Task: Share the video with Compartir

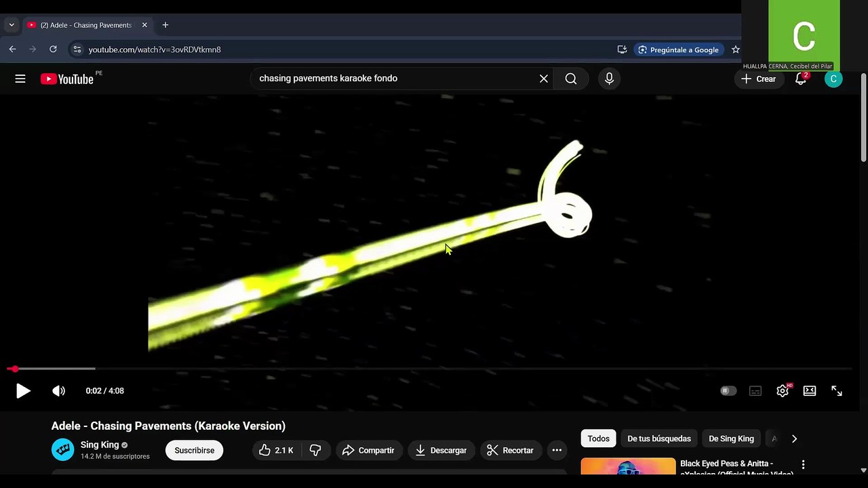Action: point(368,450)
